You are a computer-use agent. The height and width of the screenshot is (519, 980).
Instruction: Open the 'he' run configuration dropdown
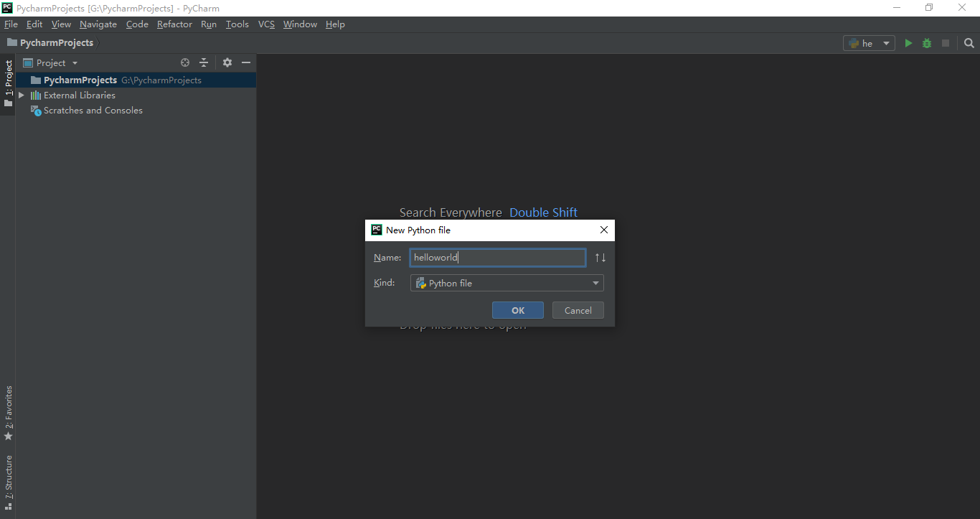tap(869, 43)
